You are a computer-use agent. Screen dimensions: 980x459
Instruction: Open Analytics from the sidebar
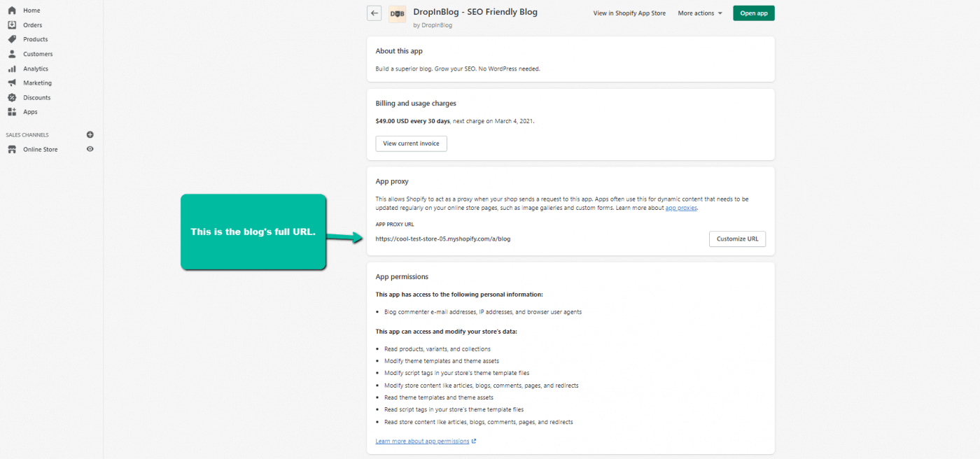coord(36,69)
